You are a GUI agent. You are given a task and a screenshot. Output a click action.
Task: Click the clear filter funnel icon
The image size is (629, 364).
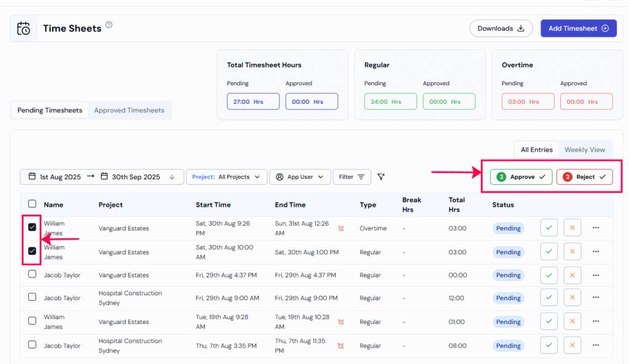(x=381, y=177)
